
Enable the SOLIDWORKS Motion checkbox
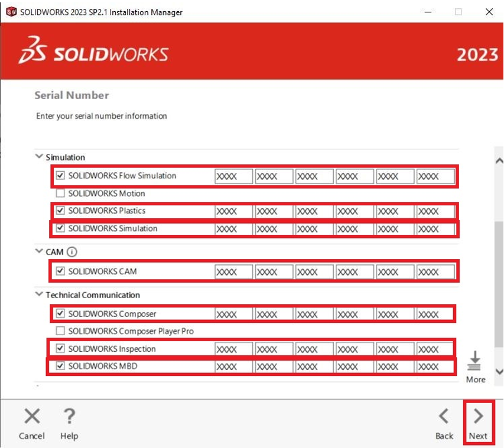pos(60,193)
